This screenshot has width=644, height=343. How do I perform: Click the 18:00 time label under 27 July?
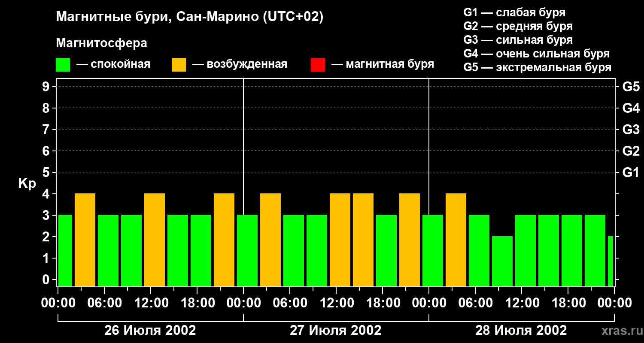coord(383,303)
